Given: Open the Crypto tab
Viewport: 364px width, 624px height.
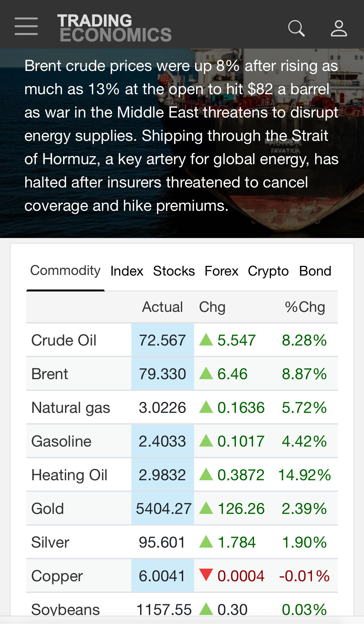Looking at the screenshot, I should (x=268, y=271).
